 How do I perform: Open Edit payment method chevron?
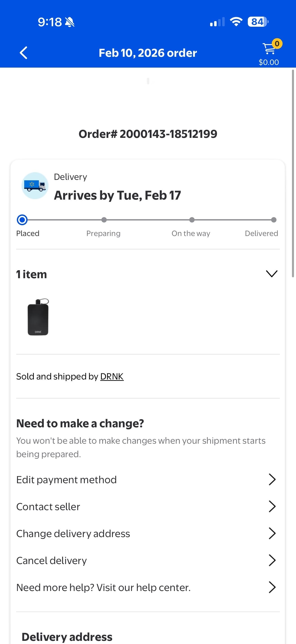click(272, 479)
